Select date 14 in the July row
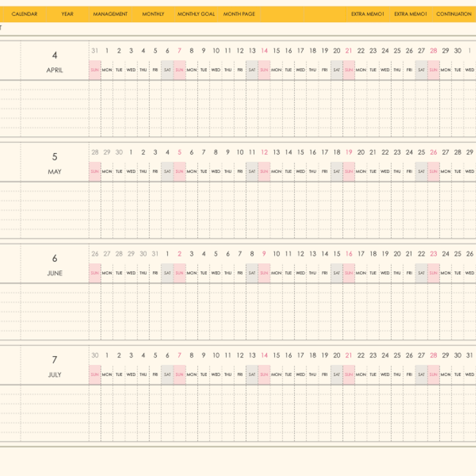The height and width of the screenshot is (476, 476). pos(264,355)
